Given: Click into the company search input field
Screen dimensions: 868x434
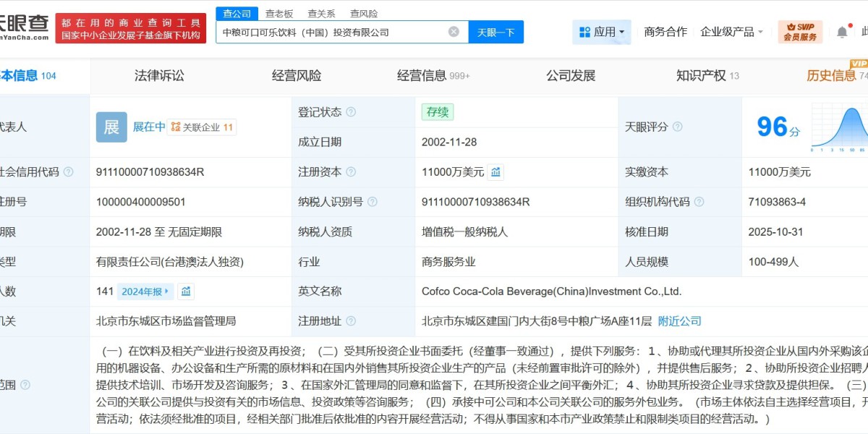Looking at the screenshot, I should [x=333, y=32].
